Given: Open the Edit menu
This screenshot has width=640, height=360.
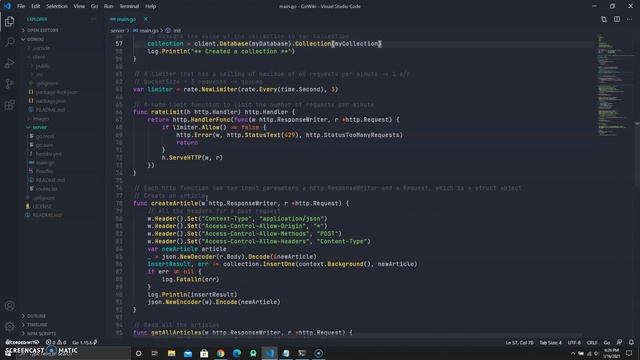Looking at the screenshot, I should tap(36, 6).
